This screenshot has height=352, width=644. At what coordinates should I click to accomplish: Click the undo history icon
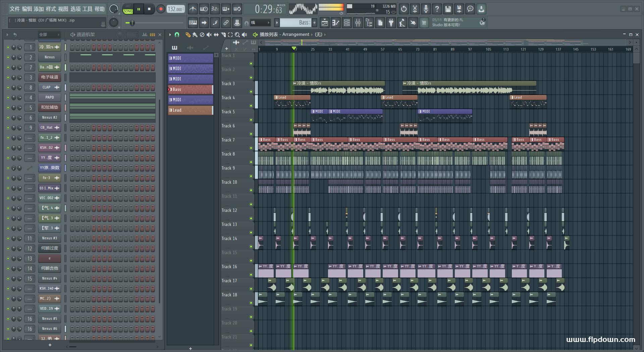click(404, 9)
